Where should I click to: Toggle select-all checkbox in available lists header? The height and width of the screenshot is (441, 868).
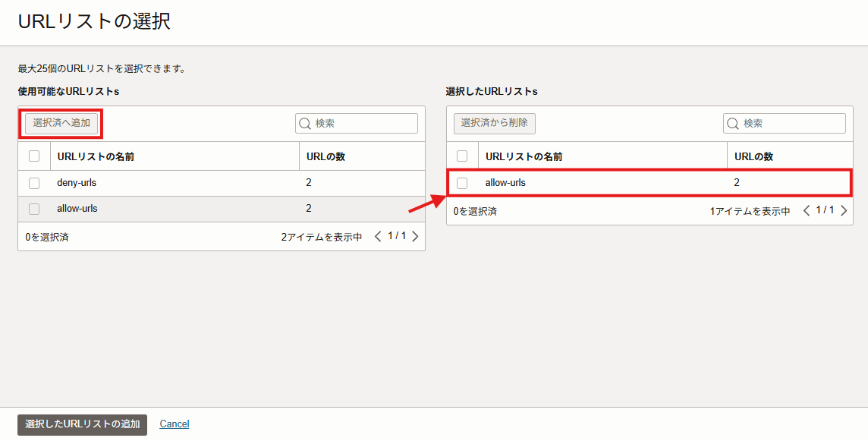coord(34,156)
